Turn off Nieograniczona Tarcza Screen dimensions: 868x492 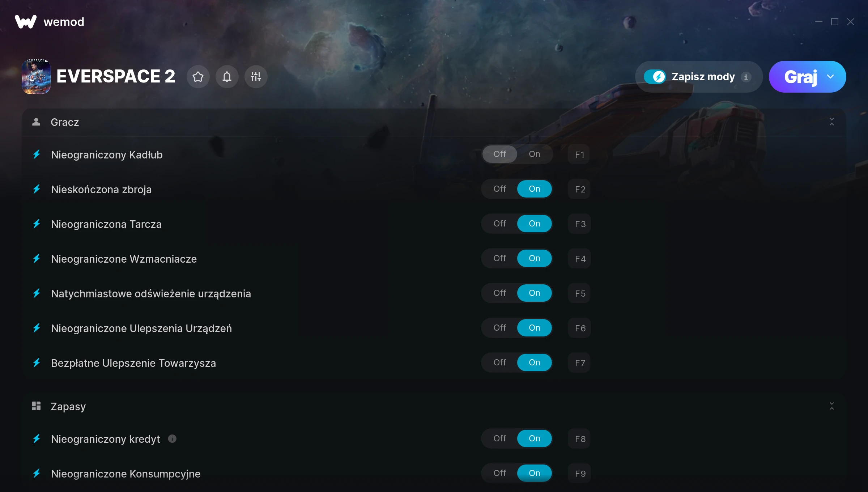point(499,224)
